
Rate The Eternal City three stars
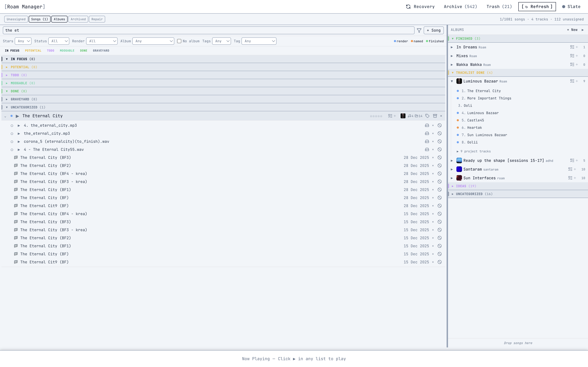coord(376,116)
